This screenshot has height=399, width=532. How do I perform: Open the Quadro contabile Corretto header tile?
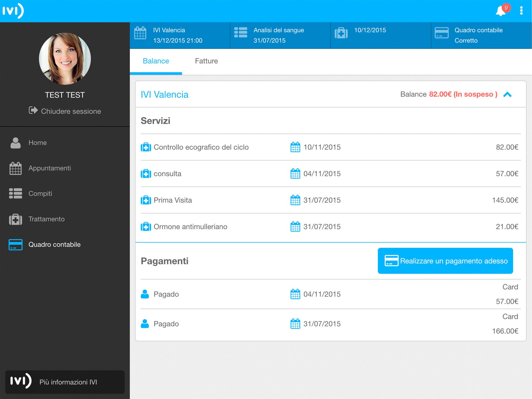[481, 35]
